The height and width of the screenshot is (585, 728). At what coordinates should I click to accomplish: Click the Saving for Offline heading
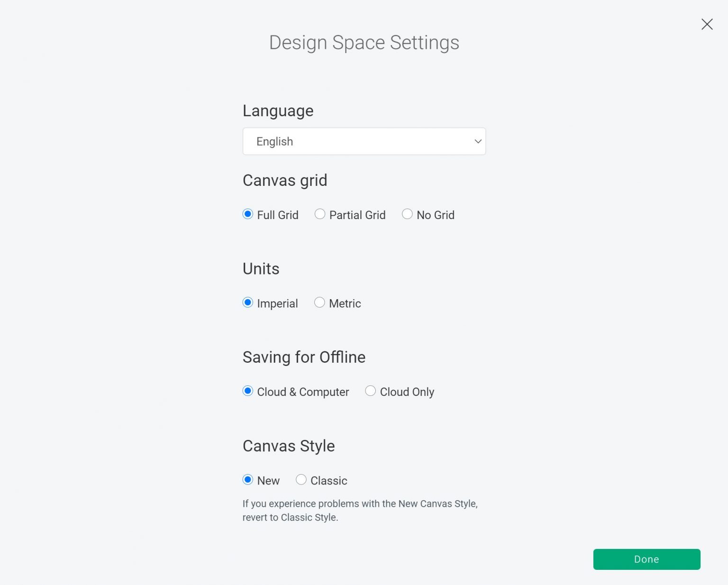point(304,357)
